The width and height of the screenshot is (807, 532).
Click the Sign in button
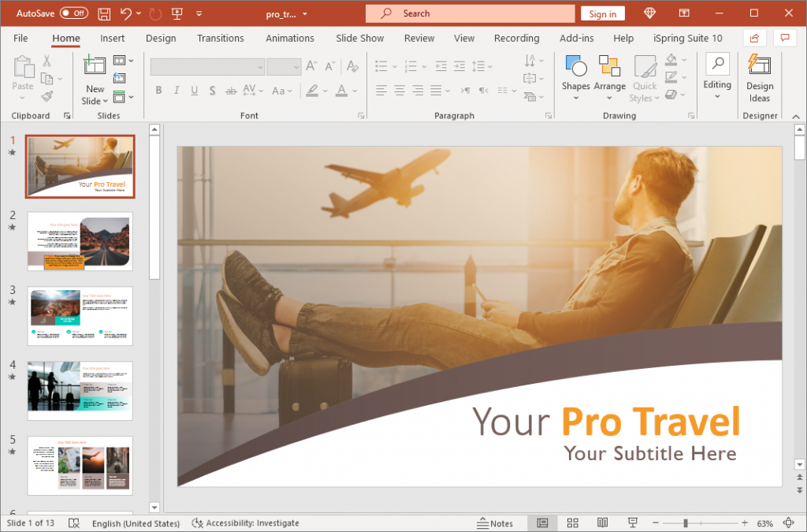[x=602, y=13]
